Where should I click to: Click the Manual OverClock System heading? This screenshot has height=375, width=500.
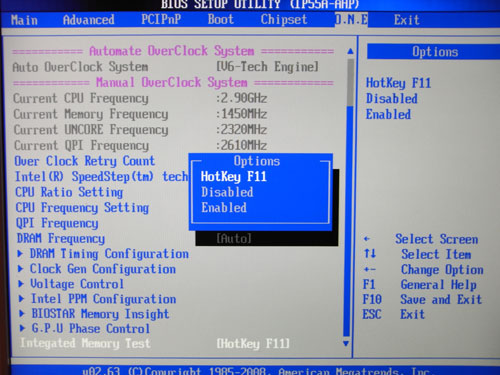(172, 82)
